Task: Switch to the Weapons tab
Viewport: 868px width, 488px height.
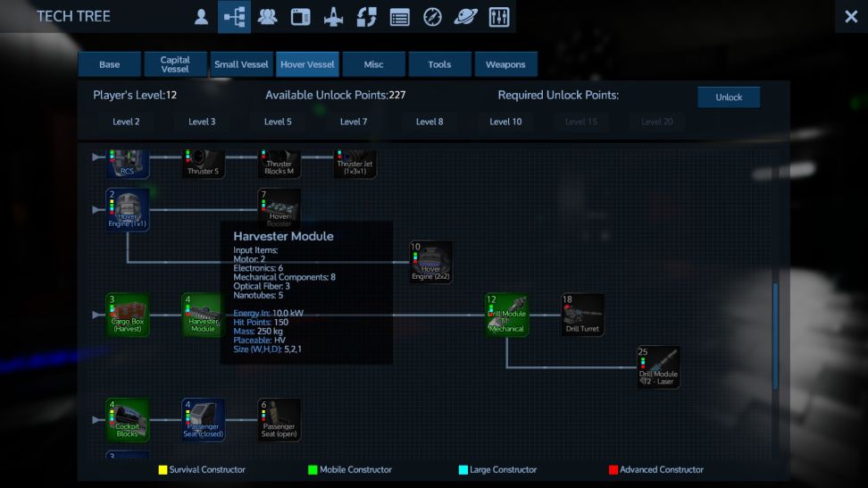Action: pos(505,64)
